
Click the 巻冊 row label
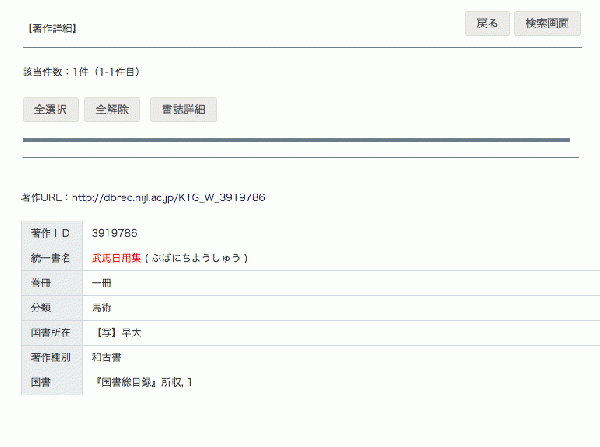tap(41, 283)
